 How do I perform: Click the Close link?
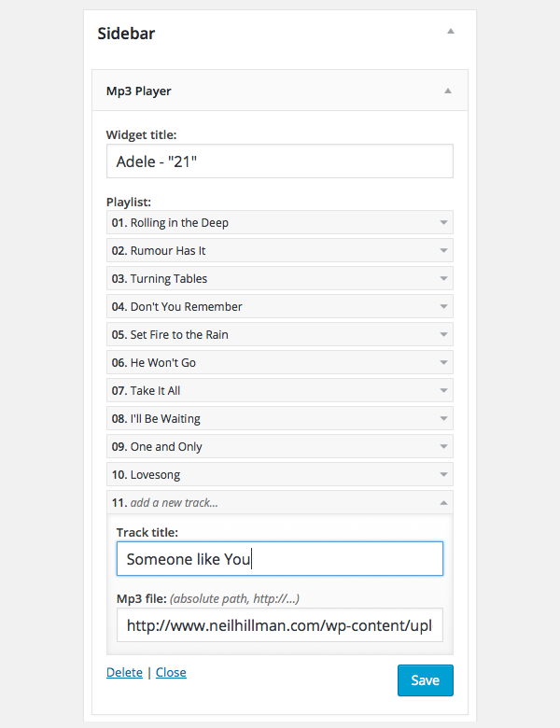point(171,672)
